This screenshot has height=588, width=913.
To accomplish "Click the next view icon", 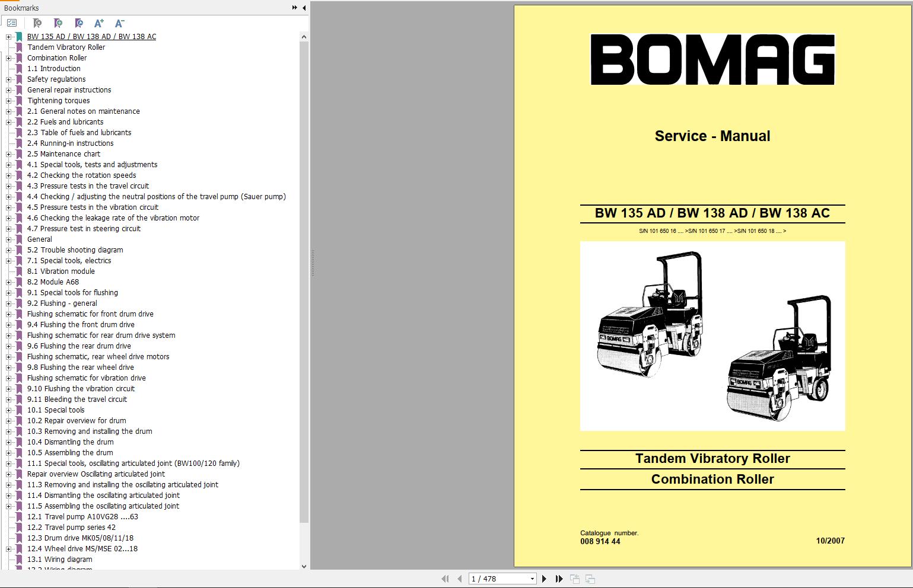I will [x=590, y=579].
